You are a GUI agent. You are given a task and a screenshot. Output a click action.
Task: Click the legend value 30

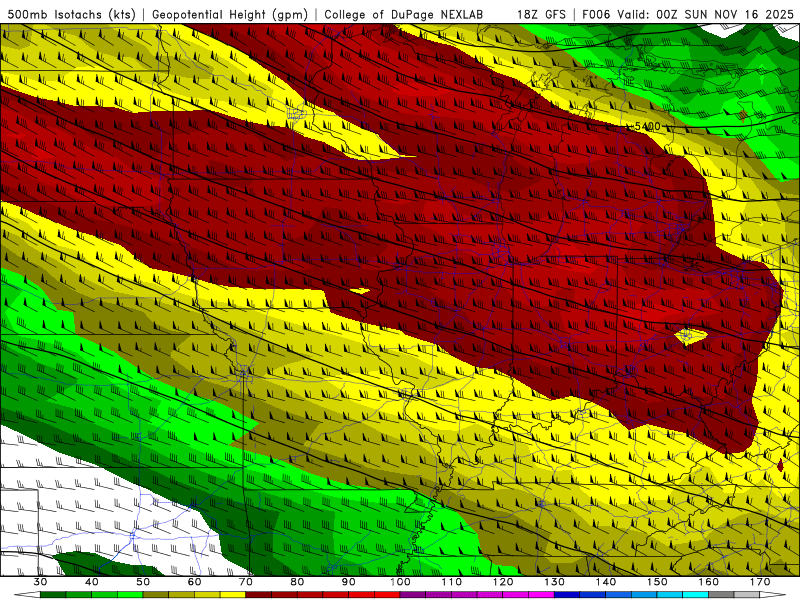40,582
